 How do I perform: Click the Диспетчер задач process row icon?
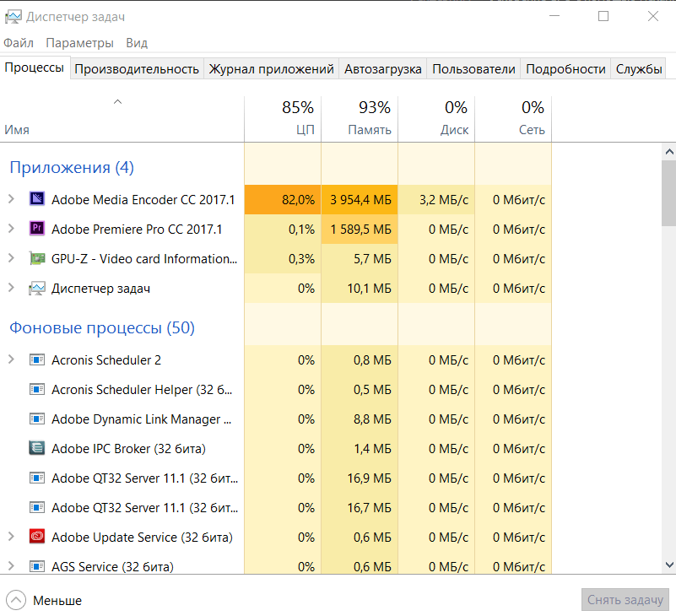point(37,288)
